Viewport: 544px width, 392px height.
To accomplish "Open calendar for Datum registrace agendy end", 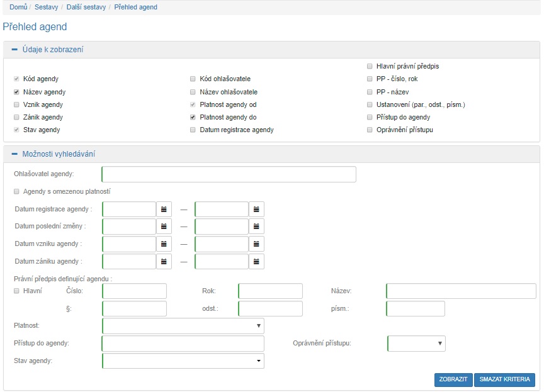I will pos(256,209).
